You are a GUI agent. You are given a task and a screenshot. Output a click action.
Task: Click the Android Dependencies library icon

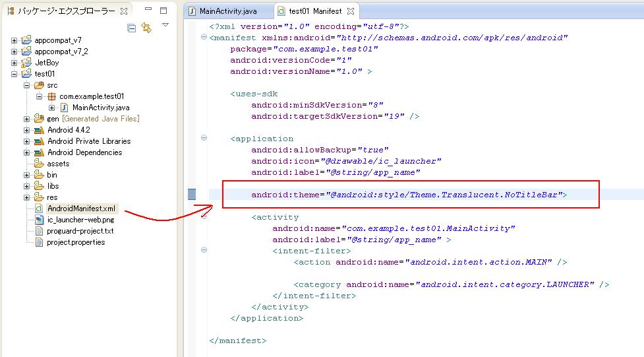[39, 152]
